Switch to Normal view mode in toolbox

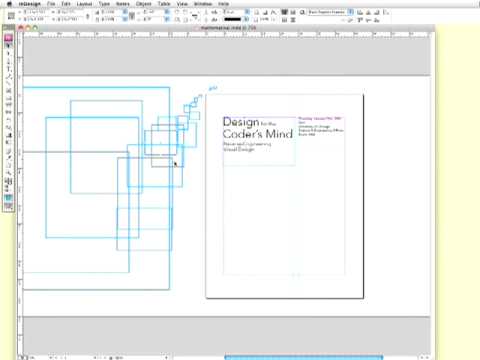point(9,198)
